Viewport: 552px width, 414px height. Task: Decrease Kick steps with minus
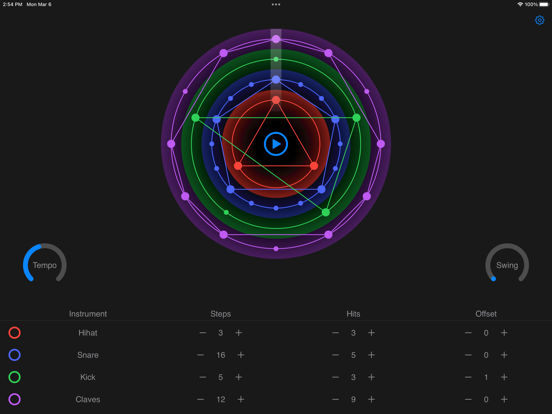[203, 377]
